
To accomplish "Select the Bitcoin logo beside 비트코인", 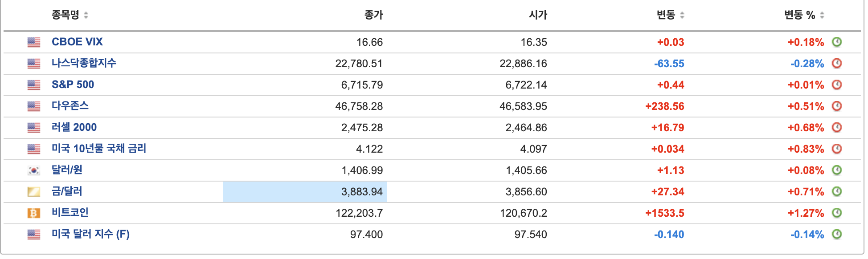I will [33, 213].
